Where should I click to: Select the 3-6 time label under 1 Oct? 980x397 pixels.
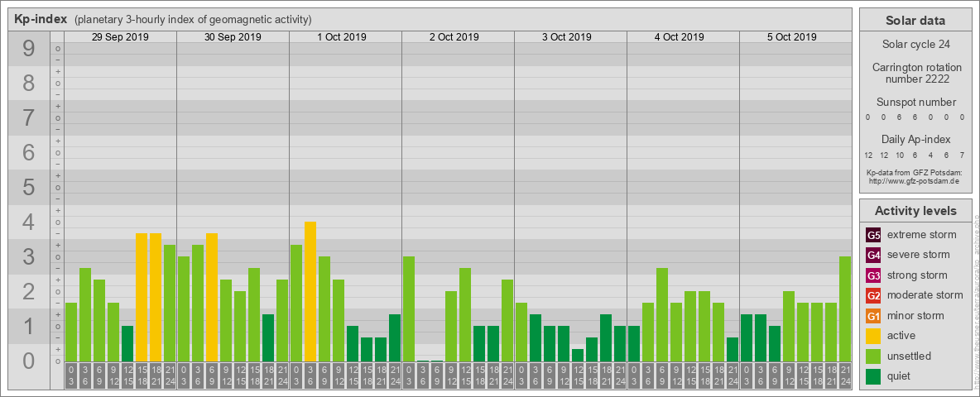[x=310, y=376]
